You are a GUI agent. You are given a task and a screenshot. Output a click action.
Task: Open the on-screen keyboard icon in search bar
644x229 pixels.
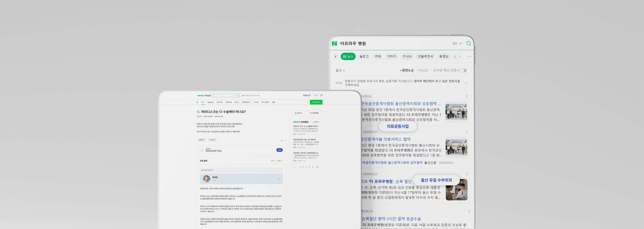tap(455, 44)
